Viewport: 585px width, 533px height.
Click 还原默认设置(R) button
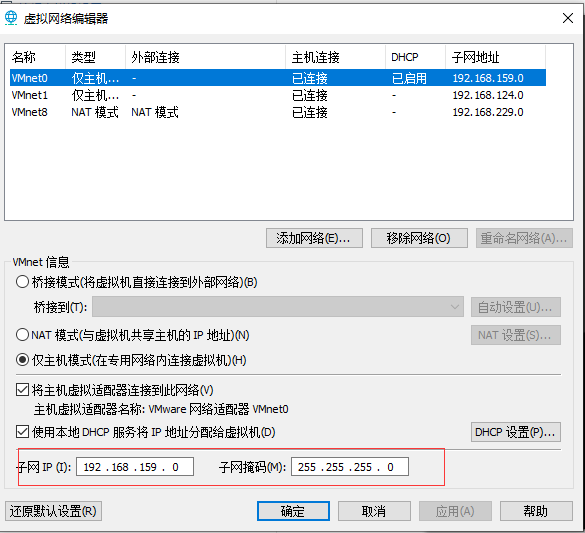click(53, 511)
